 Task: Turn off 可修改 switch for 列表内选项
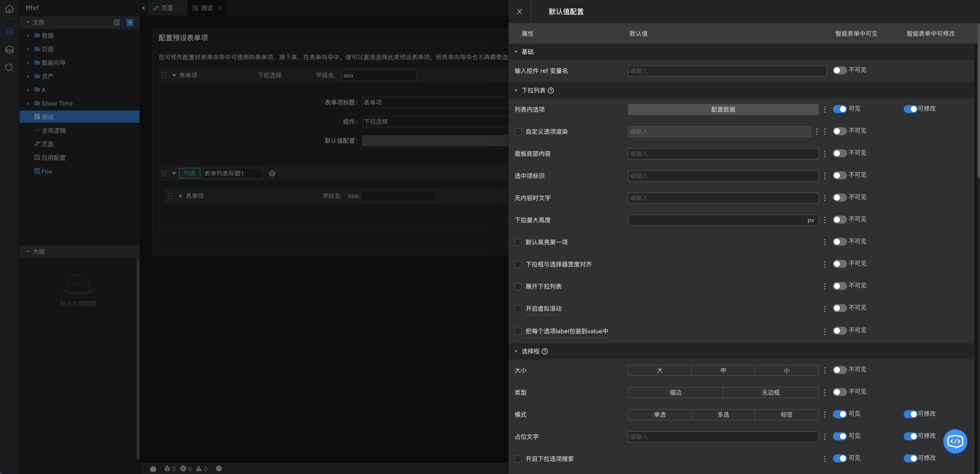pos(910,109)
